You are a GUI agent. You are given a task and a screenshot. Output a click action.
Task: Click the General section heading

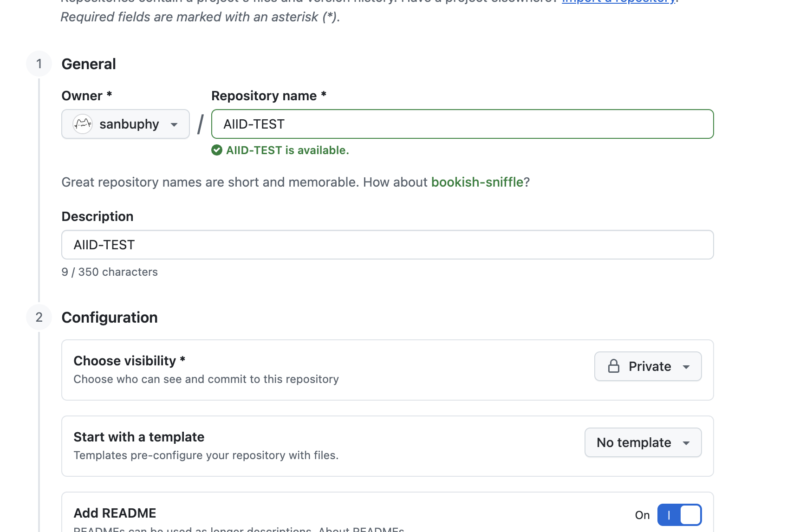click(89, 64)
